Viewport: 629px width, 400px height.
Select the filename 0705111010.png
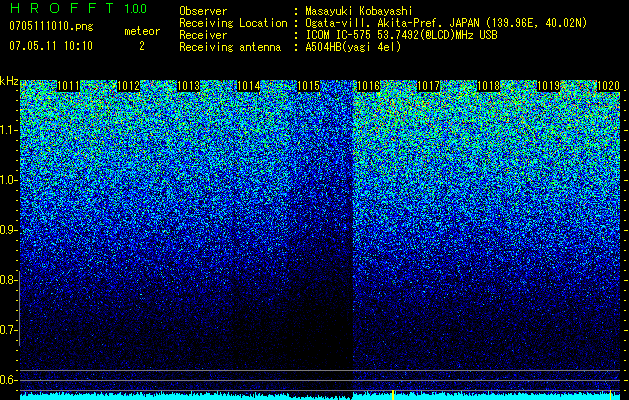51,26
